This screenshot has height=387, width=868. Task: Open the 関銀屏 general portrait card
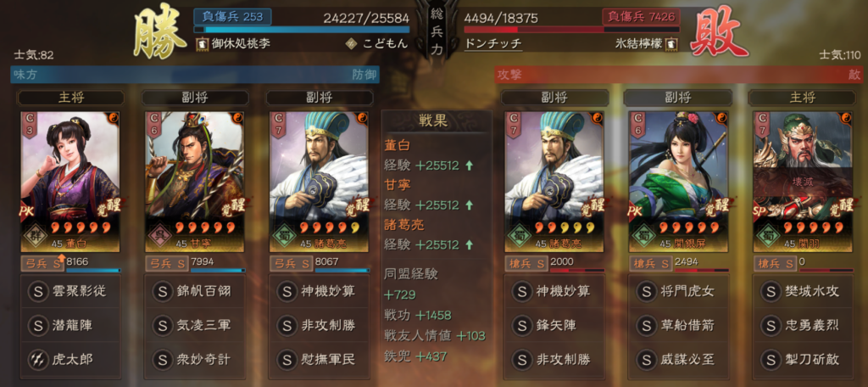[x=679, y=182]
